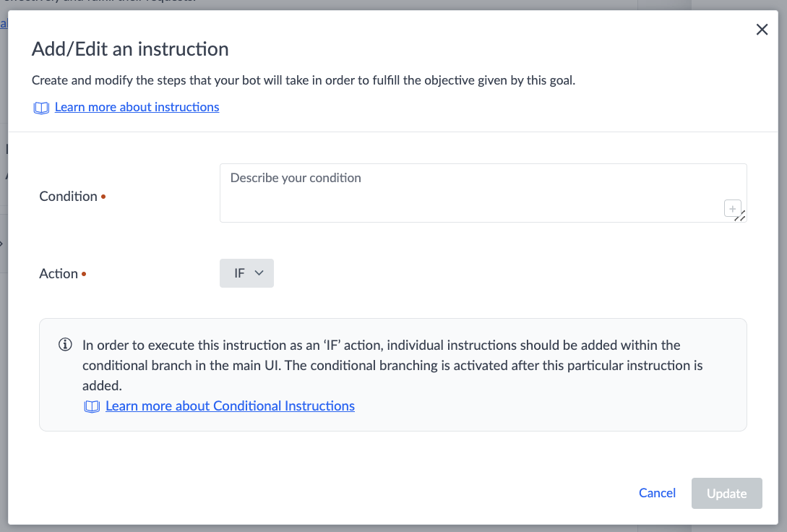Click the small arrow at the left page edge
Viewport: 787px width, 532px height.
[x=1, y=244]
